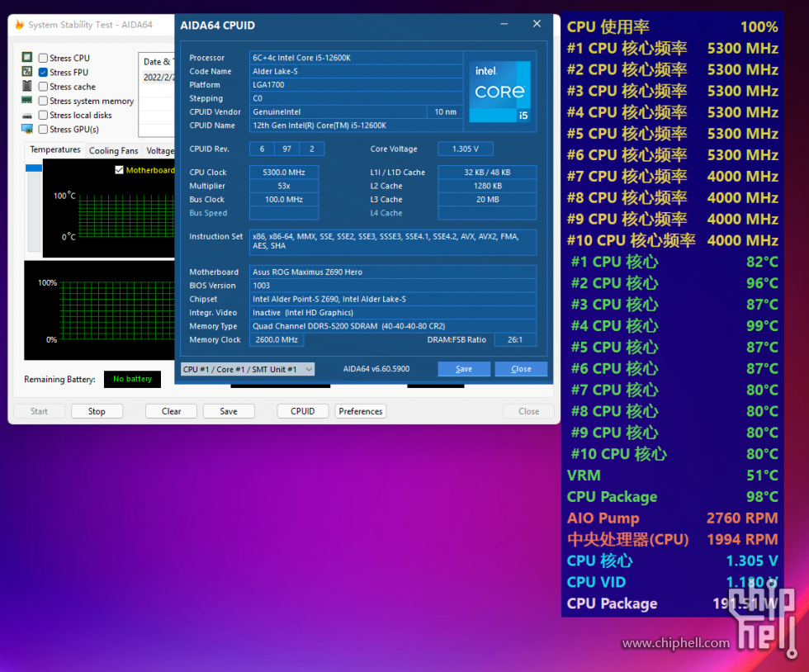Click the Stop button in Stability Test

click(x=97, y=411)
